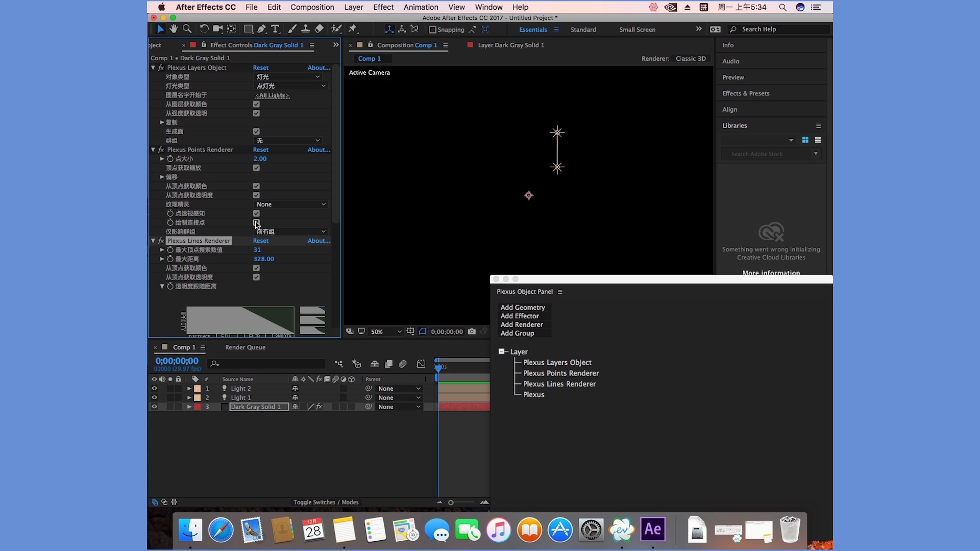Collapse the Plexus Layers Object effect
Image resolution: width=980 pixels, height=551 pixels.
(x=153, y=68)
